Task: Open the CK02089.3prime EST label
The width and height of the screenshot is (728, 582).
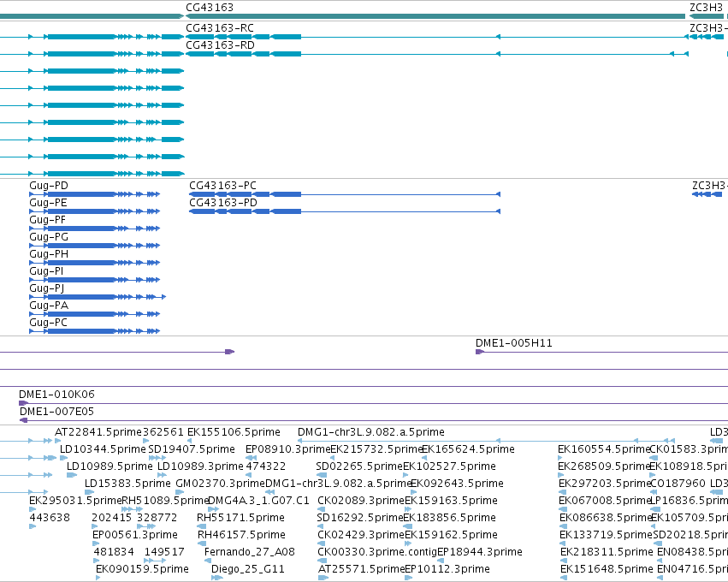Action: [361, 501]
